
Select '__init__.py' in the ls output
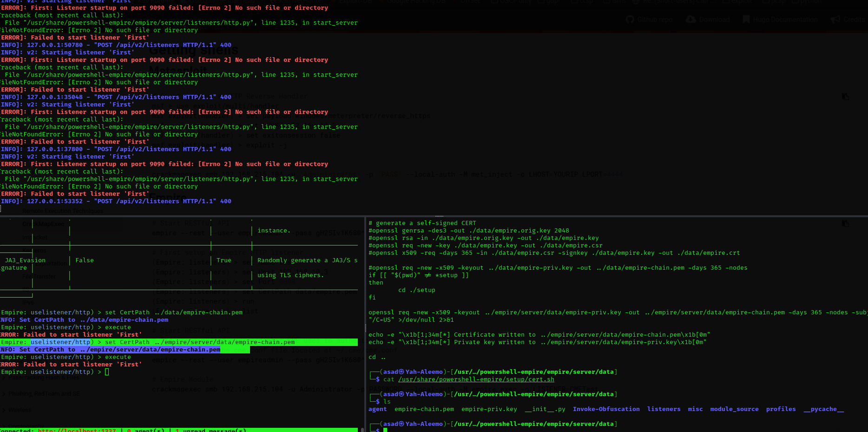(545, 409)
